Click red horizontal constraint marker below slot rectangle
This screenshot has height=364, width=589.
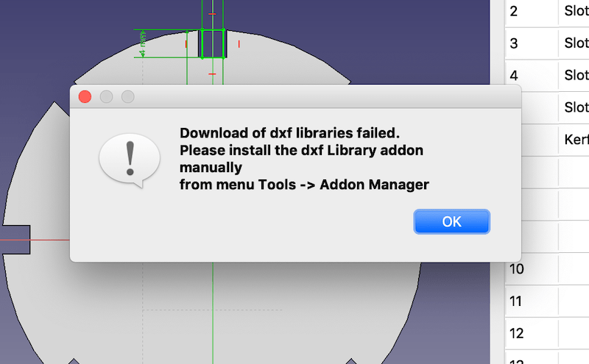[212, 74]
